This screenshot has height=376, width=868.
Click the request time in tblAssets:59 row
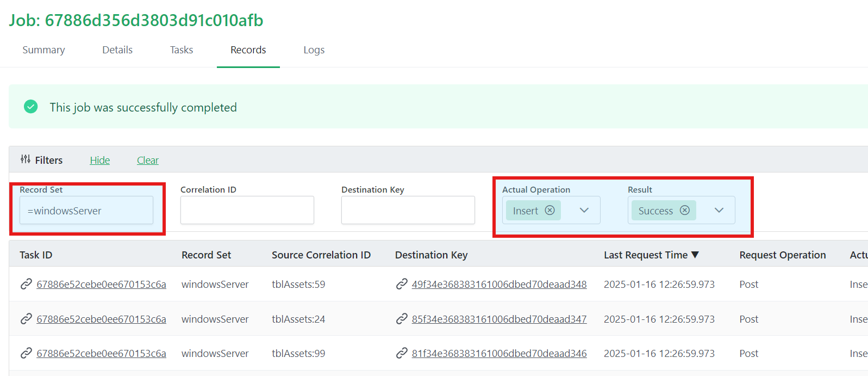(659, 284)
